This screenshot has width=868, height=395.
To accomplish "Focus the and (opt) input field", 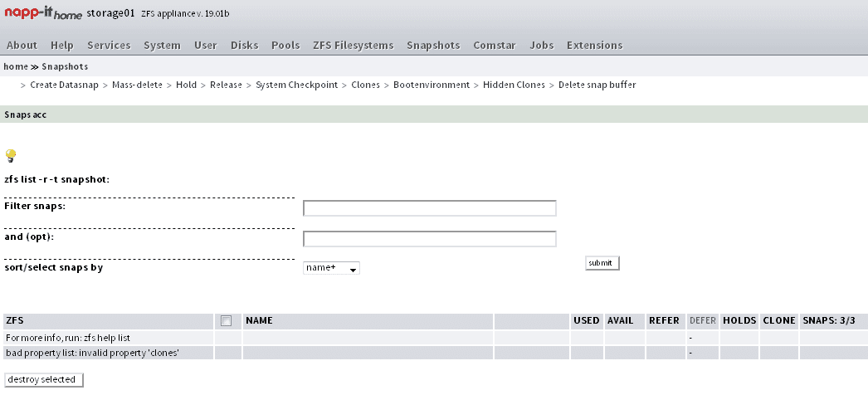I will coord(430,238).
